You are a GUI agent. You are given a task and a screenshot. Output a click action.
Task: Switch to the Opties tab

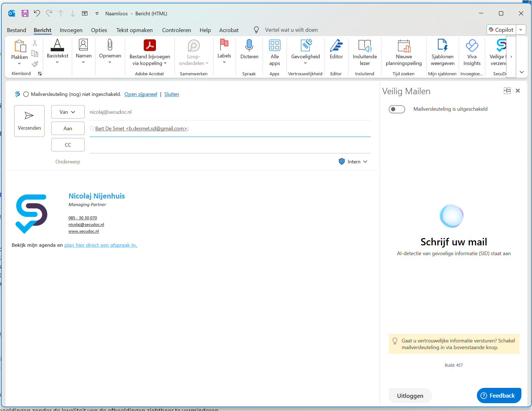(x=99, y=30)
